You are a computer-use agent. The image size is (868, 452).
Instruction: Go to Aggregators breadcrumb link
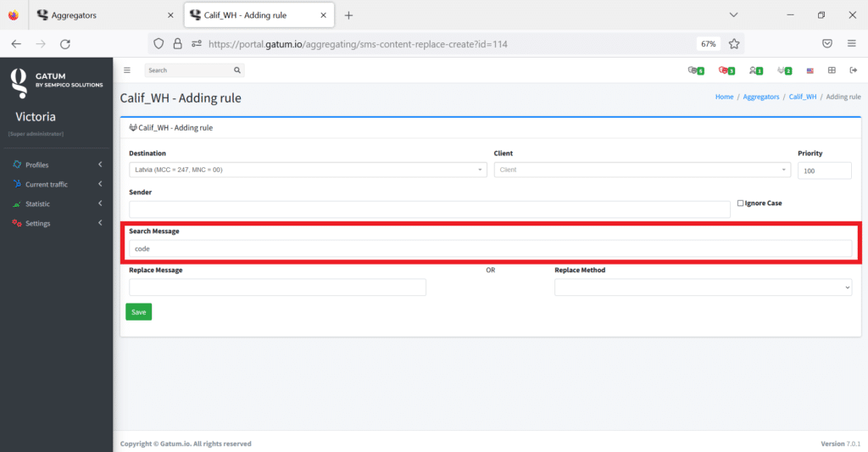tap(760, 97)
